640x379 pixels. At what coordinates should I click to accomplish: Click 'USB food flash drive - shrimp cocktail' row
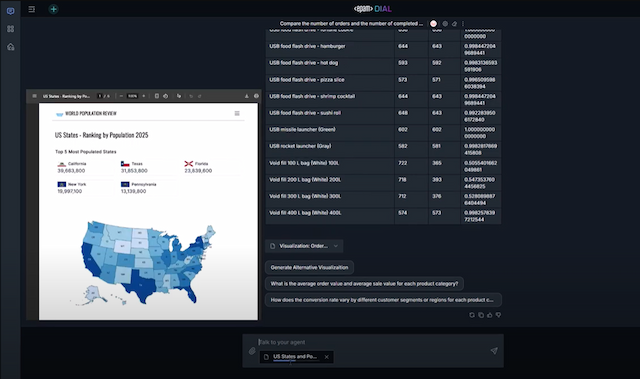click(x=383, y=99)
